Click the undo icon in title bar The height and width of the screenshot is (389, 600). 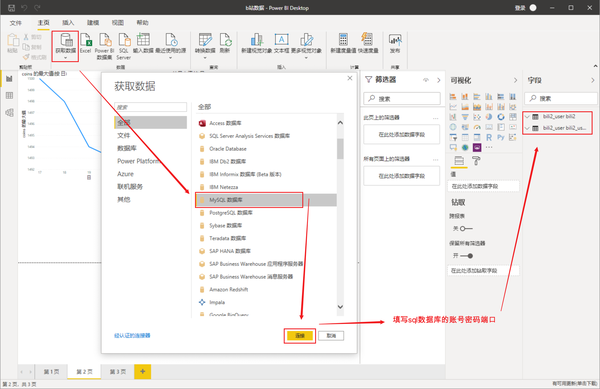coord(24,8)
